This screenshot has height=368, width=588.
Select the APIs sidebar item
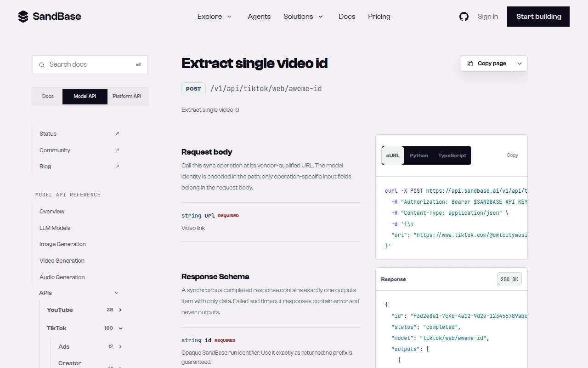tap(45, 293)
